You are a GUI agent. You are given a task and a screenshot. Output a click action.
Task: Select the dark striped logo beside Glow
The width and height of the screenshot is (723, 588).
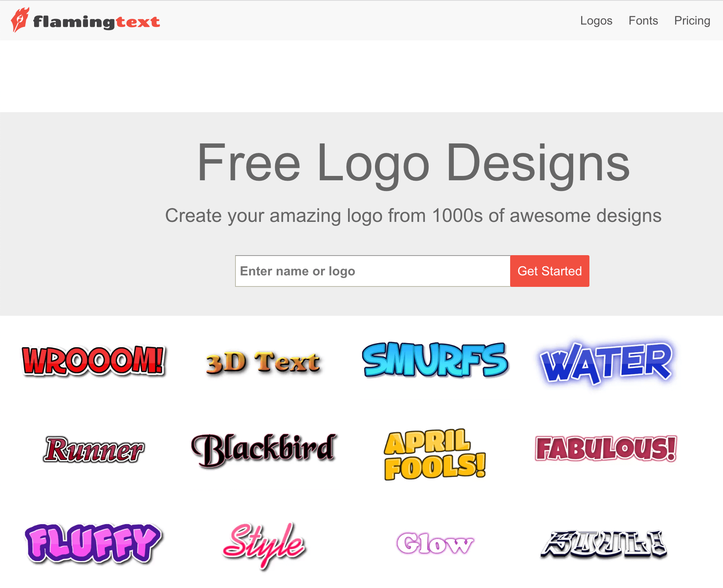(x=604, y=544)
